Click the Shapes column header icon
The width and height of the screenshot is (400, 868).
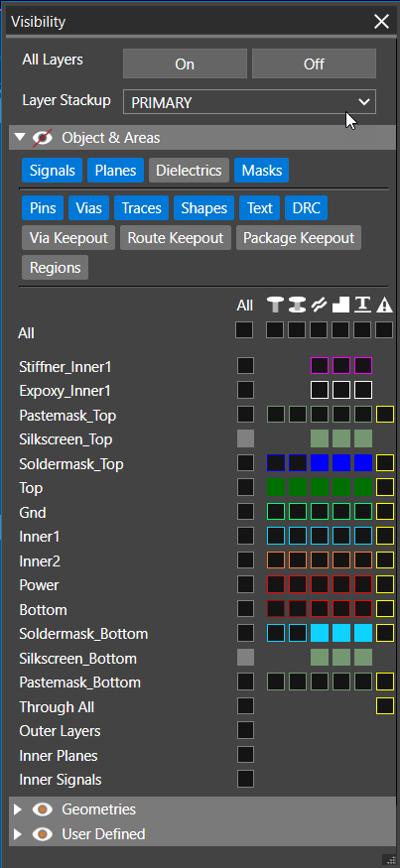(x=340, y=305)
